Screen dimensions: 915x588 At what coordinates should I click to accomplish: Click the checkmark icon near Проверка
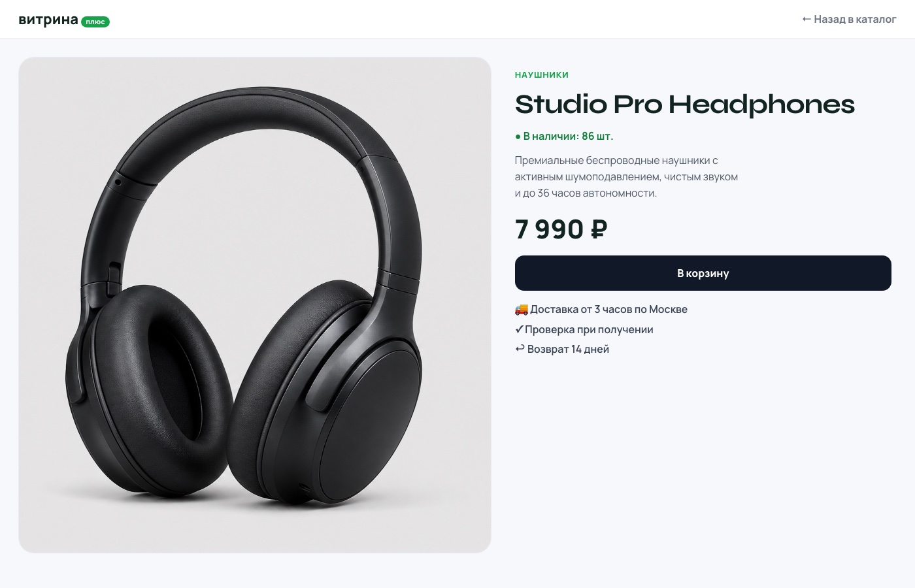pos(519,329)
